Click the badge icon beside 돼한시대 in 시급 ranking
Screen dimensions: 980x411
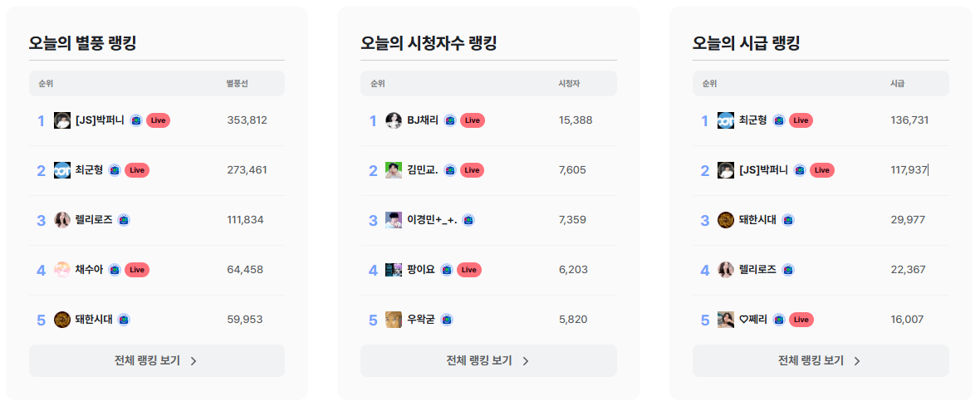[x=788, y=220]
